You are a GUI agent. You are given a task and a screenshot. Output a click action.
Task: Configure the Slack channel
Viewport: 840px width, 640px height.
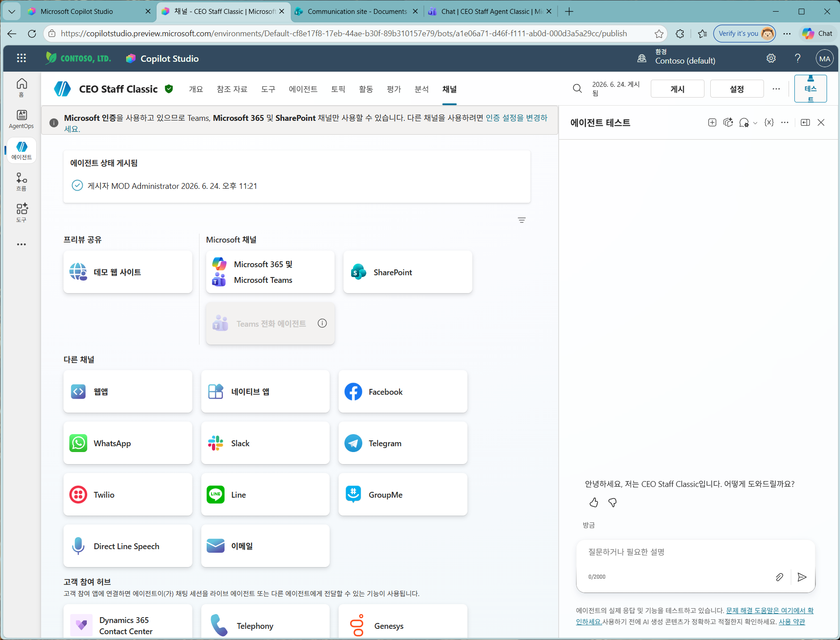[x=265, y=443]
